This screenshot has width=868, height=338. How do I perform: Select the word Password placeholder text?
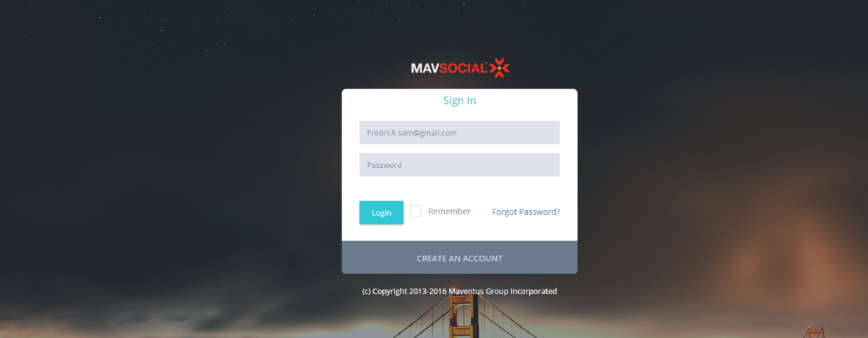point(384,165)
